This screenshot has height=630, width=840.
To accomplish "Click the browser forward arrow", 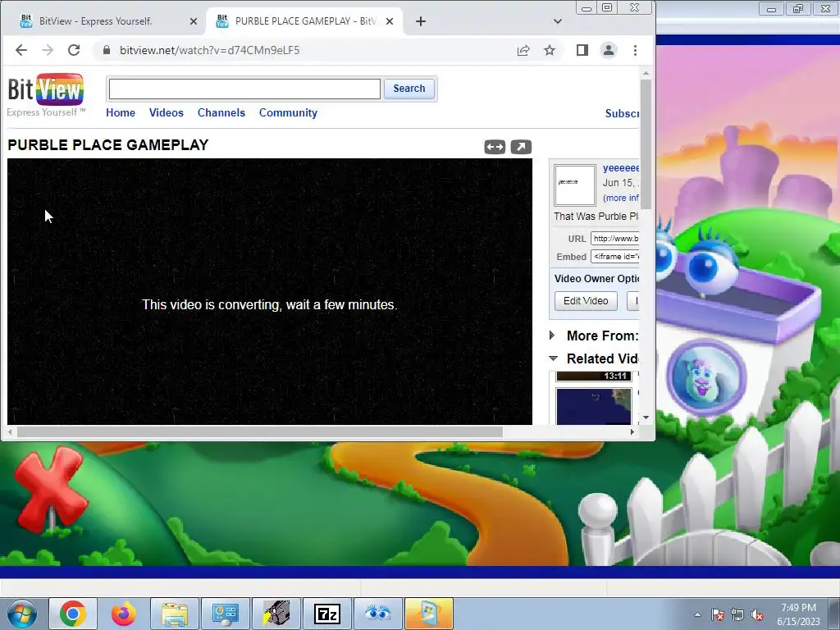I will [x=47, y=50].
